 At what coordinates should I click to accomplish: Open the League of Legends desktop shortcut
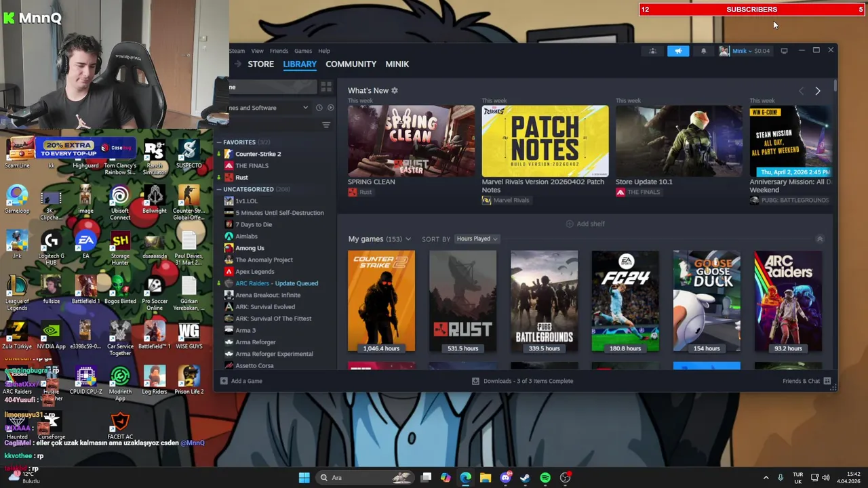coord(17,293)
